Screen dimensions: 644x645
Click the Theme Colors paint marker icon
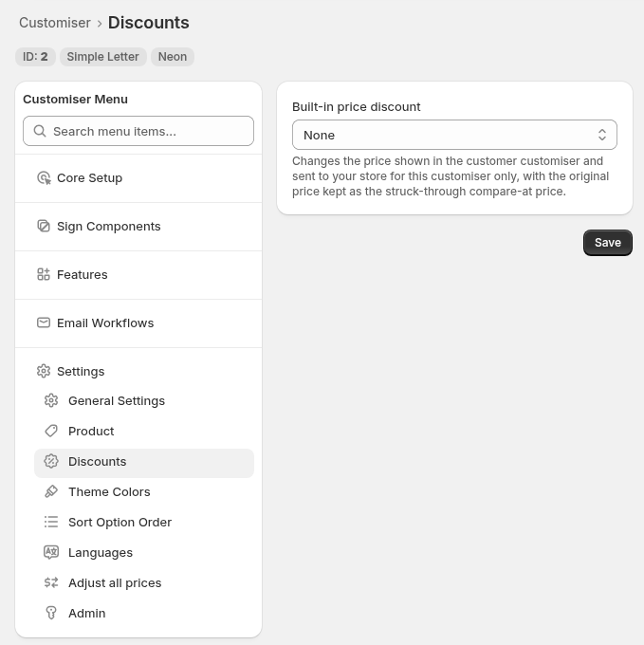[51, 491]
